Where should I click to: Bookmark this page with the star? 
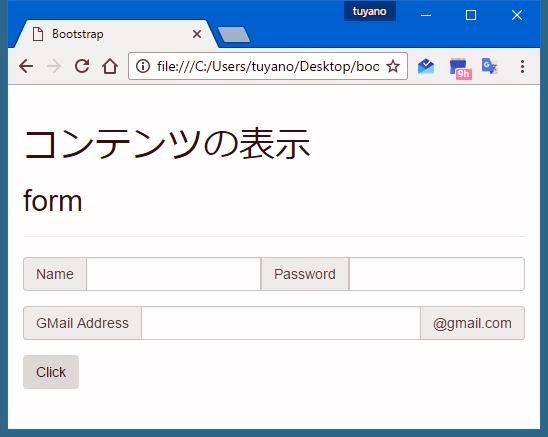pyautogui.click(x=393, y=66)
